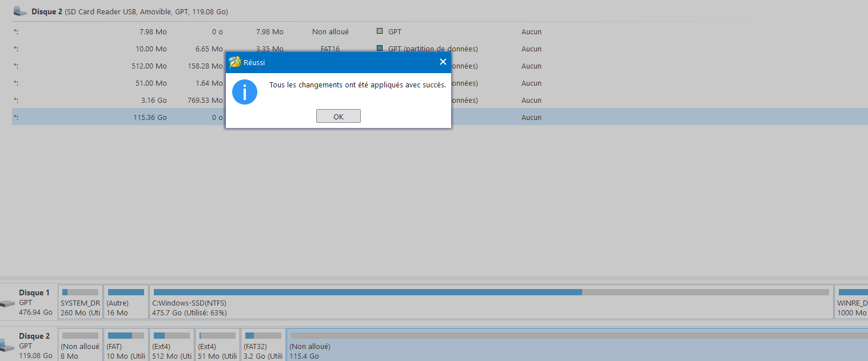Select the (Ext4) 512 Mo partition block
This screenshot has height=361, width=868.
tap(172, 346)
